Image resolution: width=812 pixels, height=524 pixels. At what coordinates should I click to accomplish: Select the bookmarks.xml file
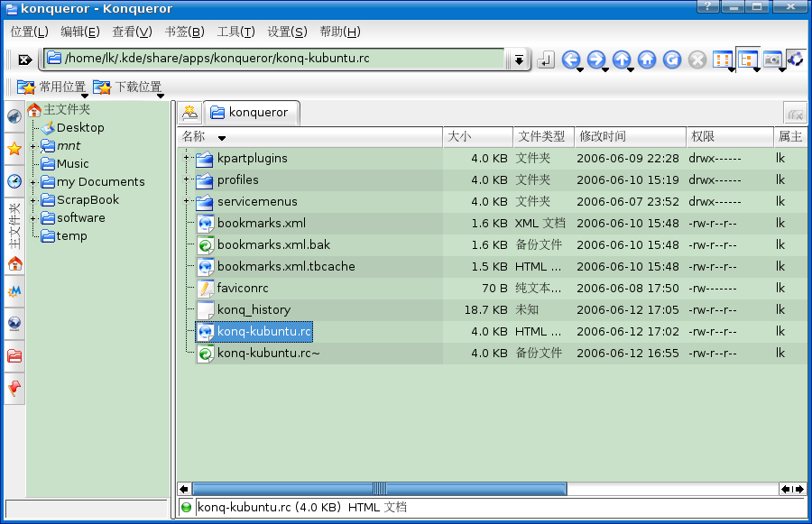(252, 223)
